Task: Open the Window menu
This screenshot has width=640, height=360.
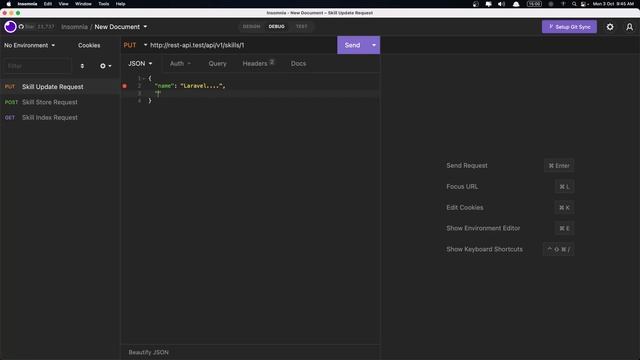Action: (83, 4)
